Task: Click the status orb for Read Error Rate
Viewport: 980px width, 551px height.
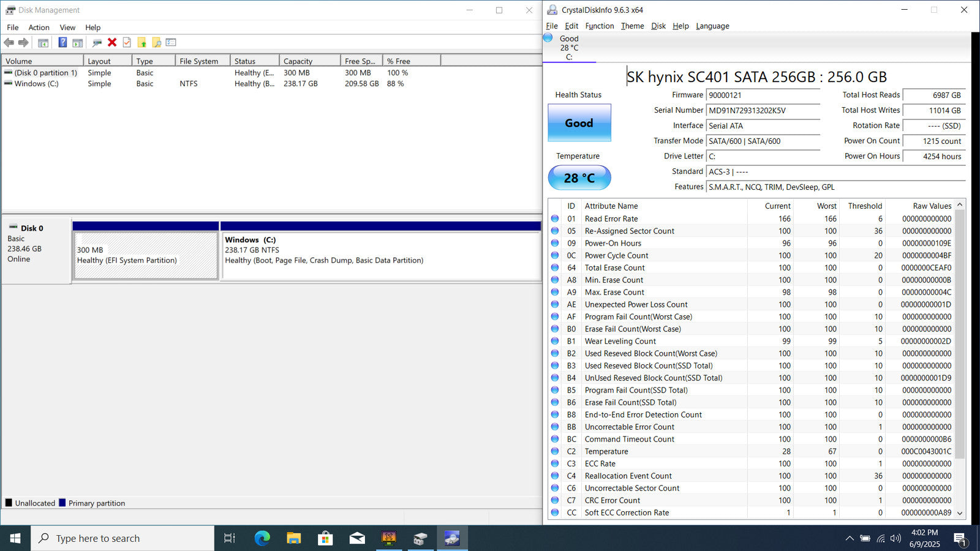Action: [555, 219]
